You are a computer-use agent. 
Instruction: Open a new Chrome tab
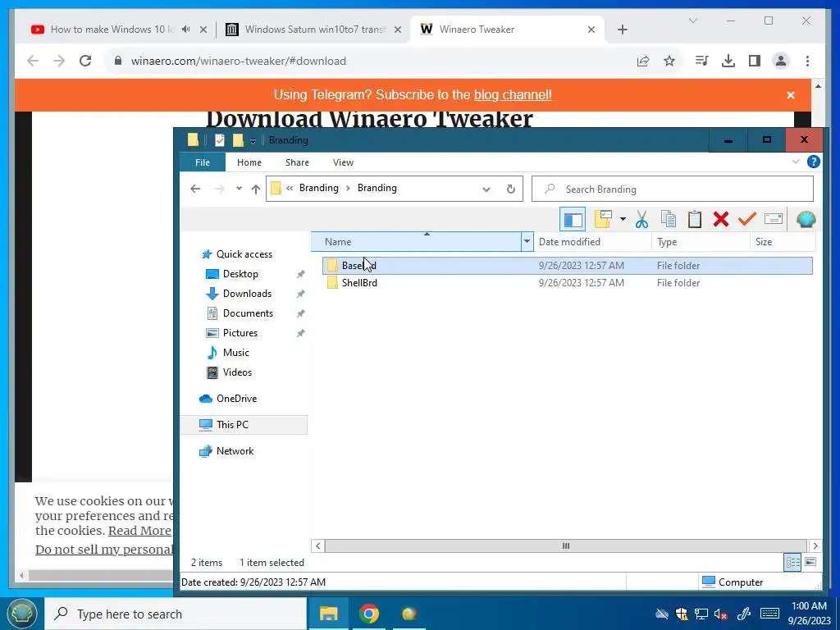pos(622,30)
